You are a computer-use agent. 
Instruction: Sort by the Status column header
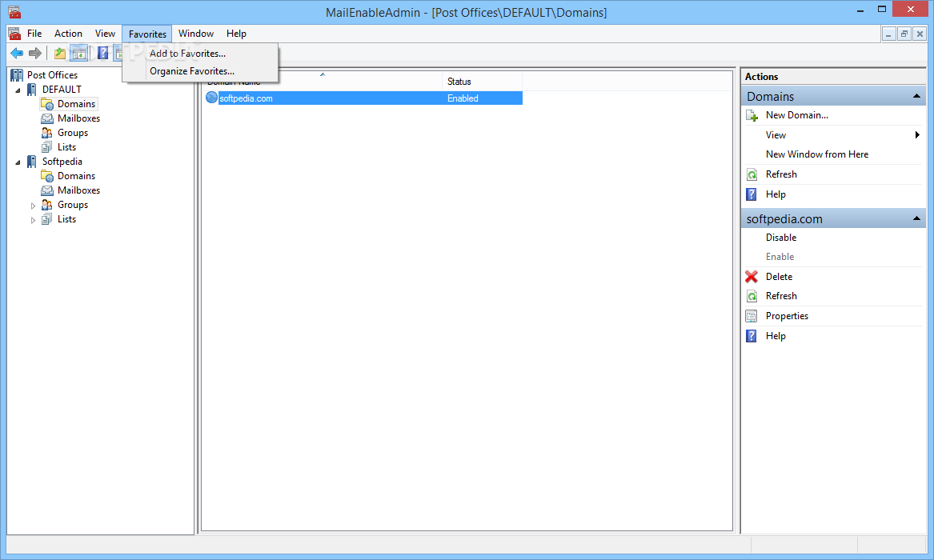[482, 82]
